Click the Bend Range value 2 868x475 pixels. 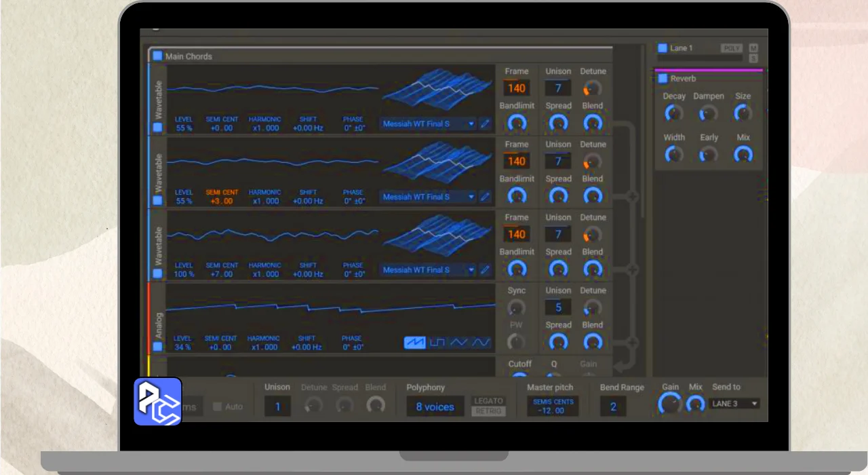tap(613, 406)
